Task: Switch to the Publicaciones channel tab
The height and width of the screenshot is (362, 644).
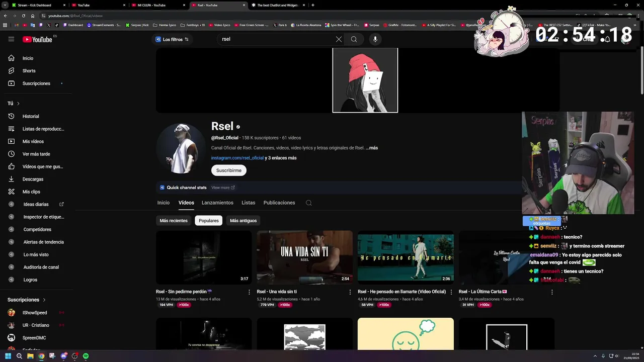Action: (279, 203)
